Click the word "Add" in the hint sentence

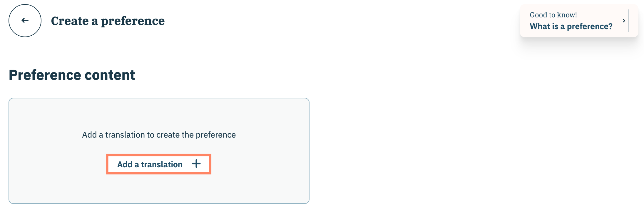point(89,135)
